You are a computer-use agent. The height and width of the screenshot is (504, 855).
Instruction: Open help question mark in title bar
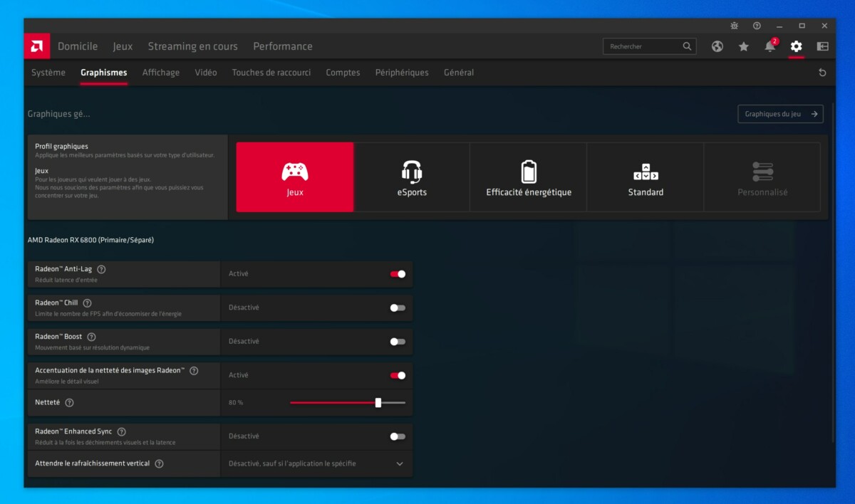pyautogui.click(x=757, y=26)
